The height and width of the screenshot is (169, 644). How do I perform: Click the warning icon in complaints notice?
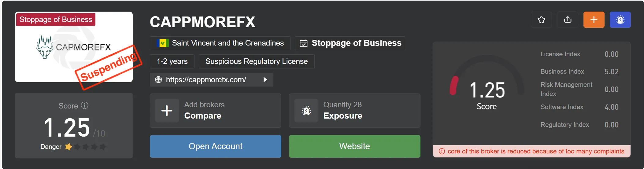tap(442, 151)
